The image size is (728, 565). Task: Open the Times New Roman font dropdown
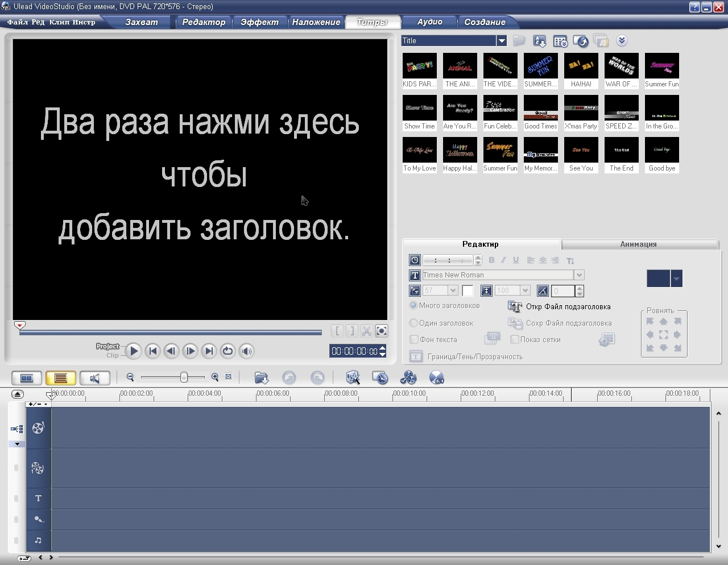pos(579,275)
